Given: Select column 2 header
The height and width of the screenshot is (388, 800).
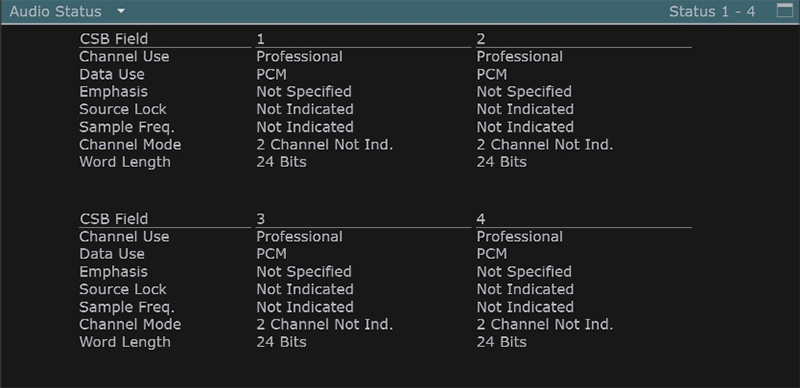Looking at the screenshot, I should 481,39.
